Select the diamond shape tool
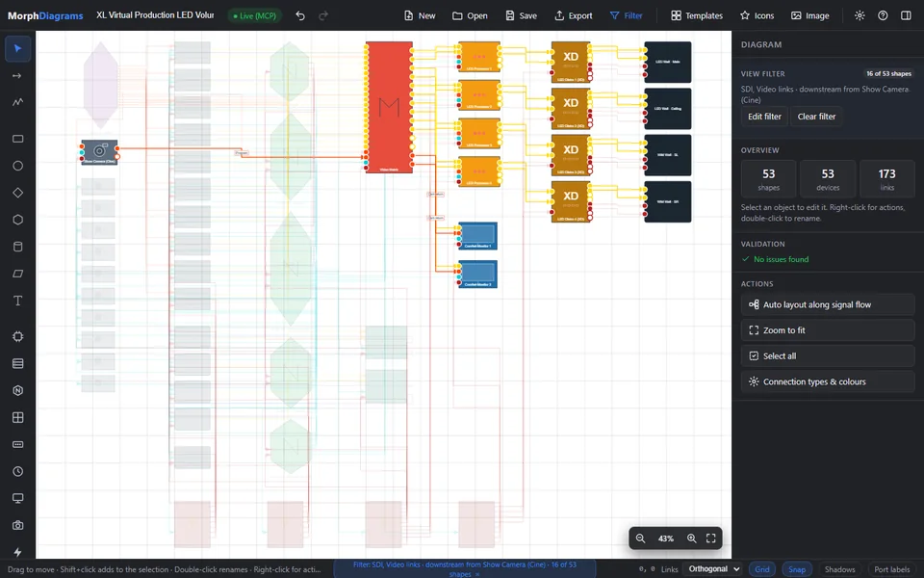 point(17,193)
